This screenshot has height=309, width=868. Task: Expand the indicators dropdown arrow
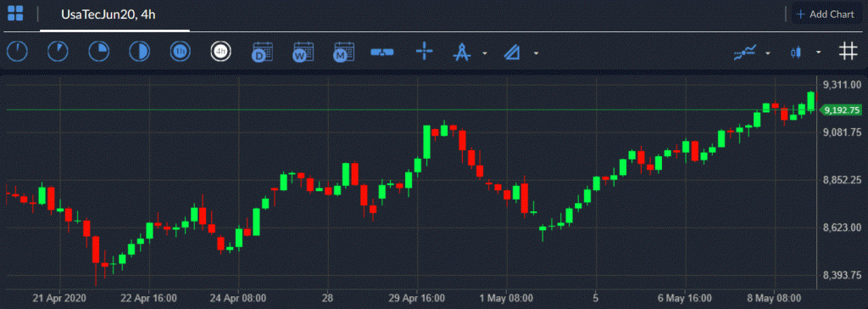(768, 53)
